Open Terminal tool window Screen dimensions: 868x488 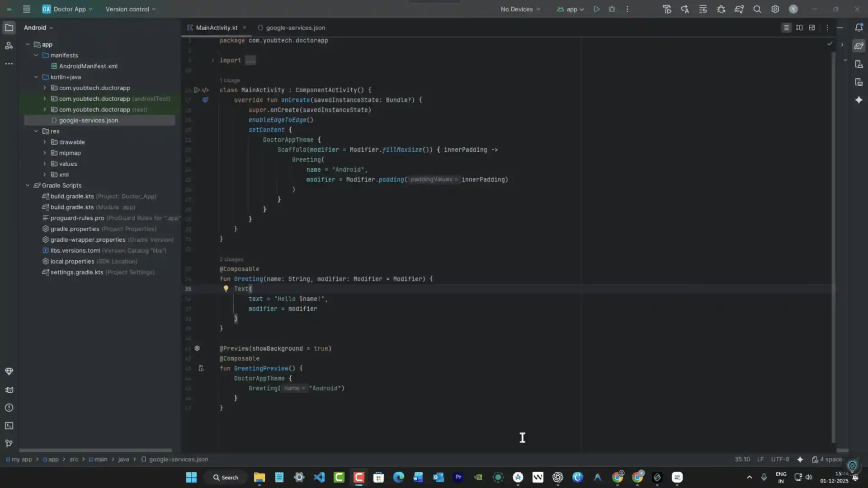point(9,426)
